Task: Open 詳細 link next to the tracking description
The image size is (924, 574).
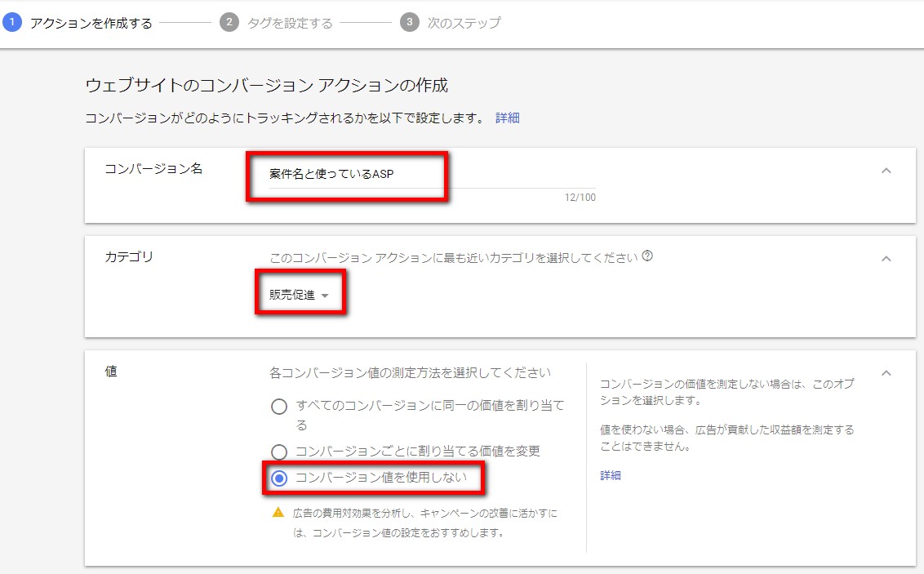Action: click(507, 118)
